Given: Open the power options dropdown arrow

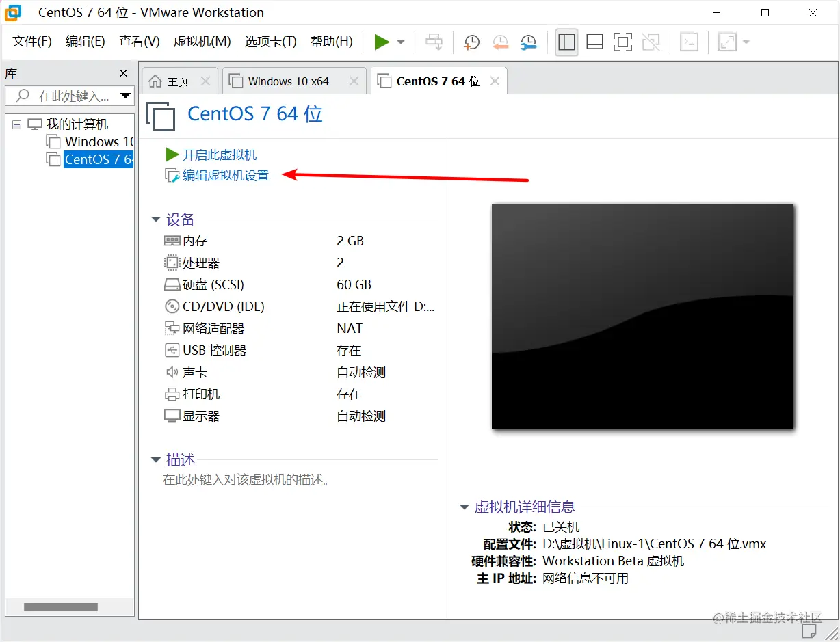Looking at the screenshot, I should pyautogui.click(x=401, y=42).
